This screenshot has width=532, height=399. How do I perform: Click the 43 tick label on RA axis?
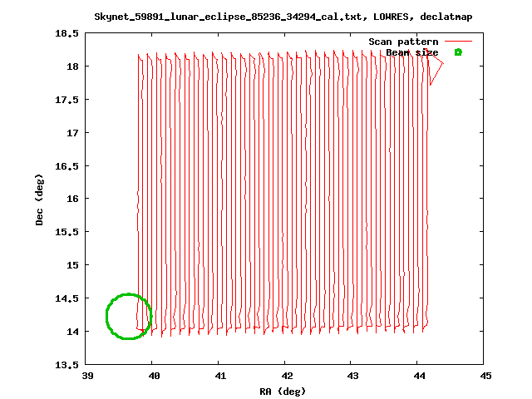352,376
